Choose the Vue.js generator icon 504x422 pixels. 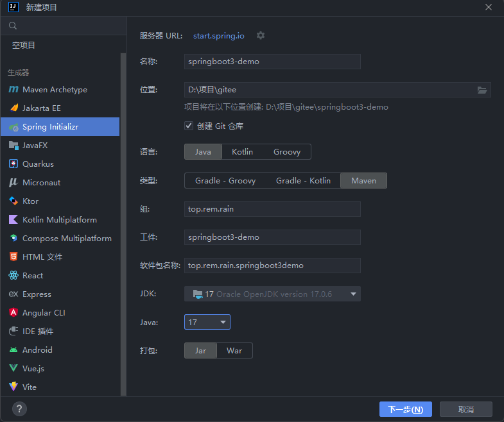click(13, 369)
